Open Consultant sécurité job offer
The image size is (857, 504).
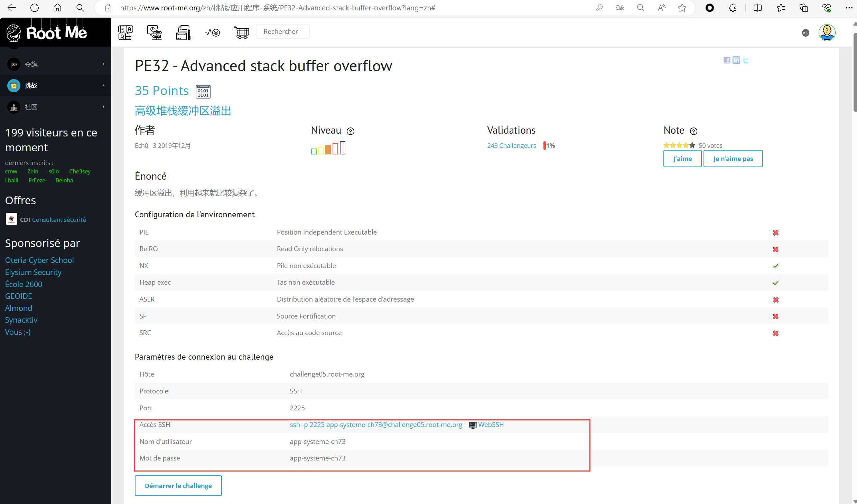[59, 220]
